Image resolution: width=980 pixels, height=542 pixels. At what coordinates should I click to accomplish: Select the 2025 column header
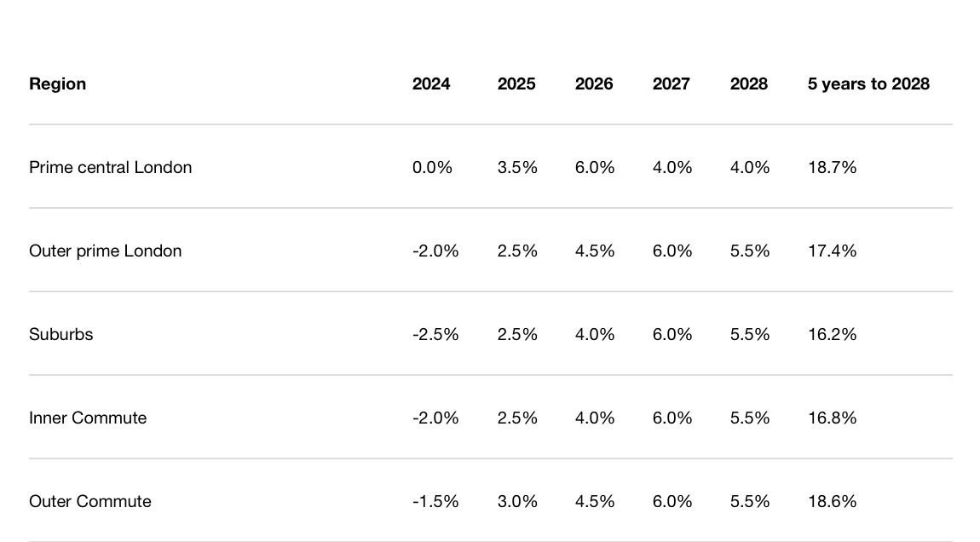(x=516, y=84)
